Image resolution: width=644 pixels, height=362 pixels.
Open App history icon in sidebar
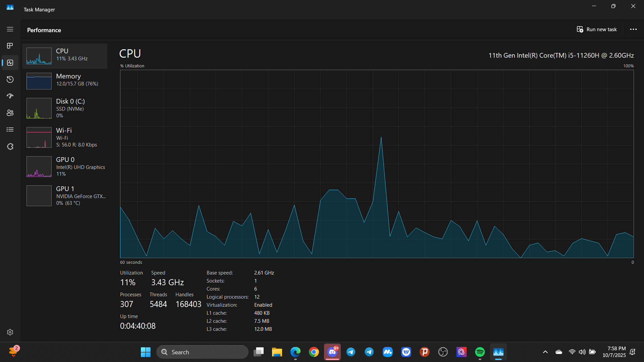(10, 79)
